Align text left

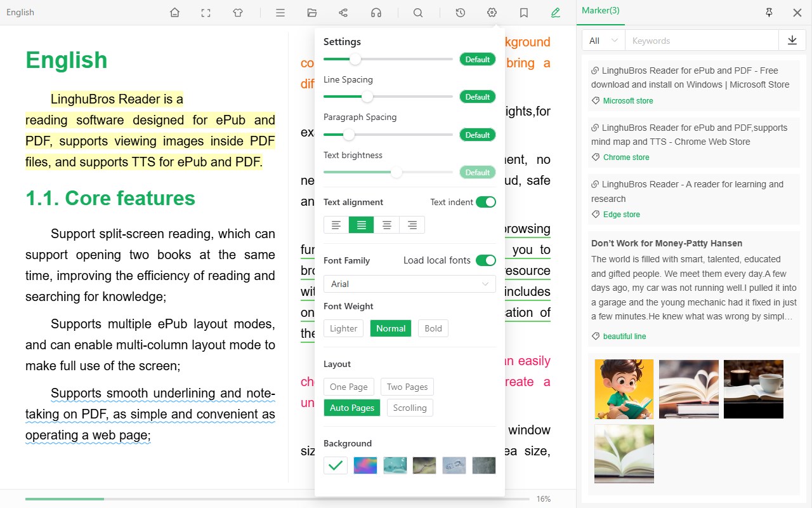point(336,225)
